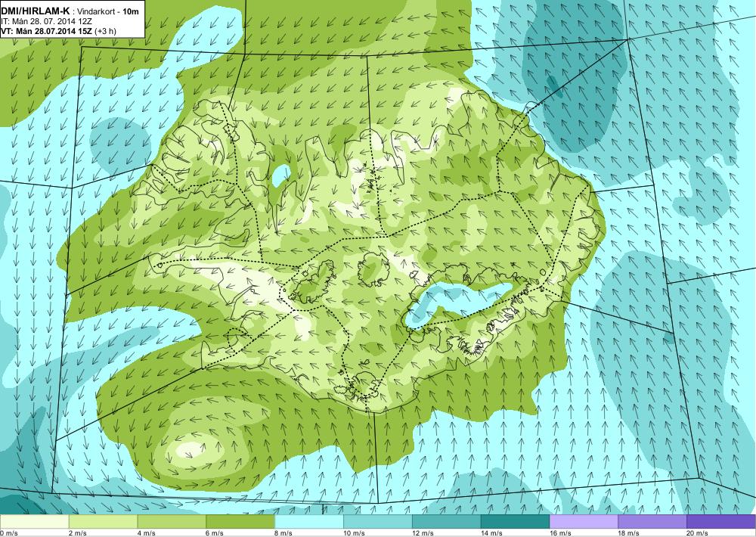Click the "VT: Mán 28.07.2014 15Z" line
Image resolution: width=756 pixels, height=537 pixels.
47,31
